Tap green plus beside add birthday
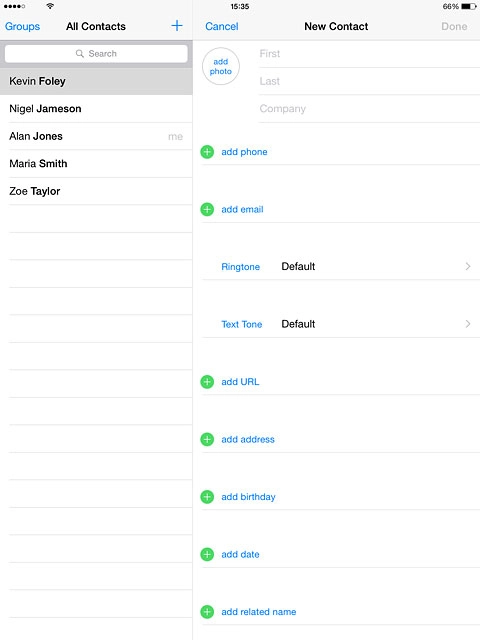 [207, 497]
